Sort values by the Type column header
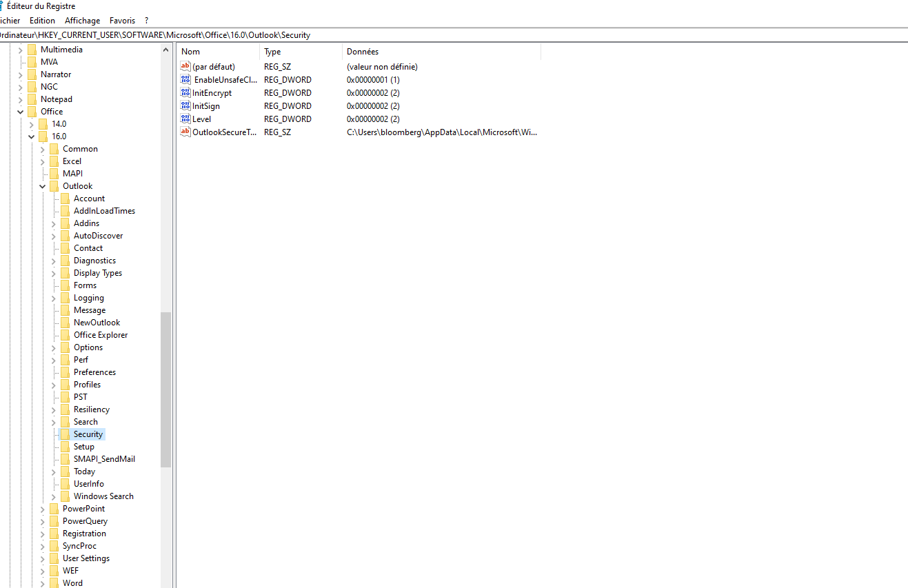This screenshot has height=588, width=908. tap(301, 52)
